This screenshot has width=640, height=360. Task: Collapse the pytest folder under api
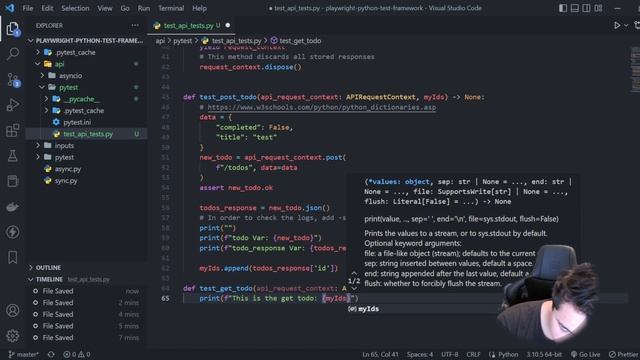(86, 87)
